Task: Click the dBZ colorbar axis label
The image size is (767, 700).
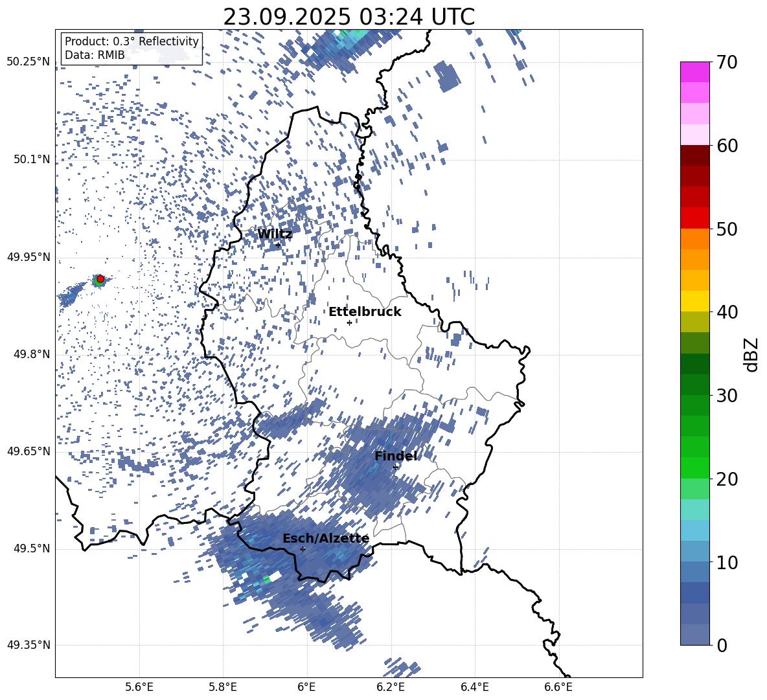Action: pyautogui.click(x=752, y=354)
